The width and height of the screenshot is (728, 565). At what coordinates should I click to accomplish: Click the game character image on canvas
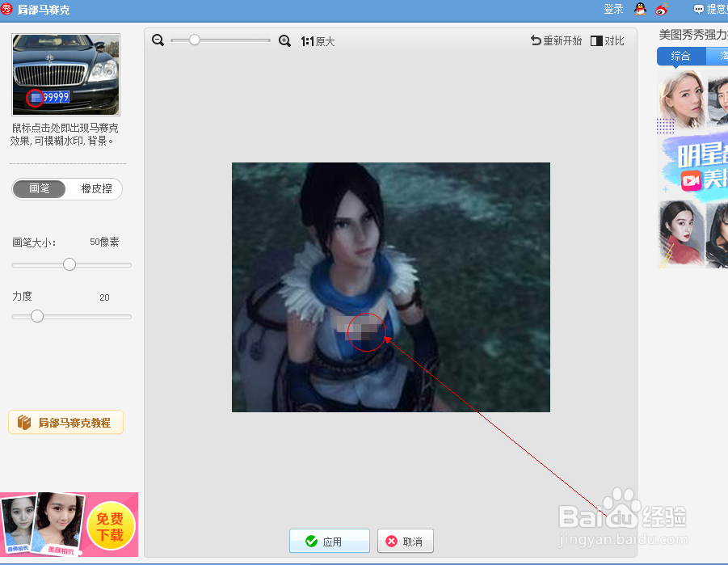pyautogui.click(x=391, y=287)
